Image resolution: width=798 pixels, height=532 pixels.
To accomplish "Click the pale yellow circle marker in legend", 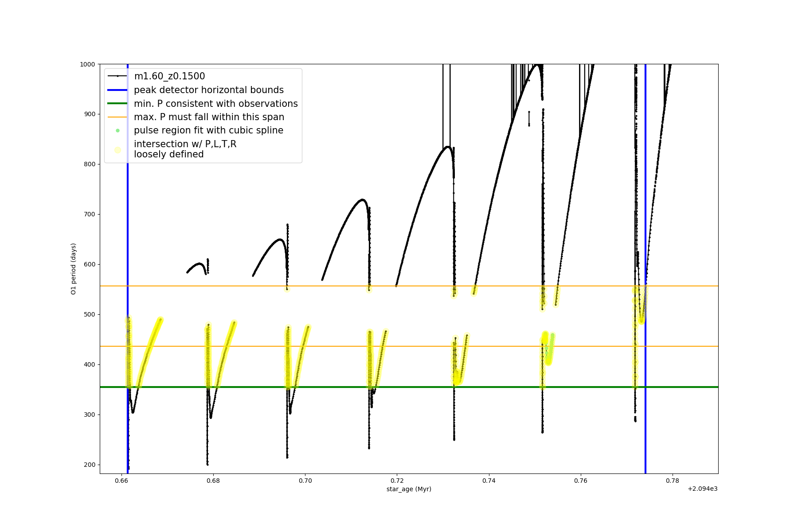I will tap(117, 150).
